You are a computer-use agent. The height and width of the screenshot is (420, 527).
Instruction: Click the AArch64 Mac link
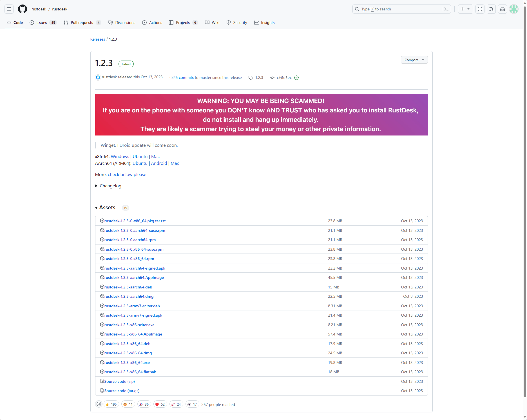tap(175, 163)
